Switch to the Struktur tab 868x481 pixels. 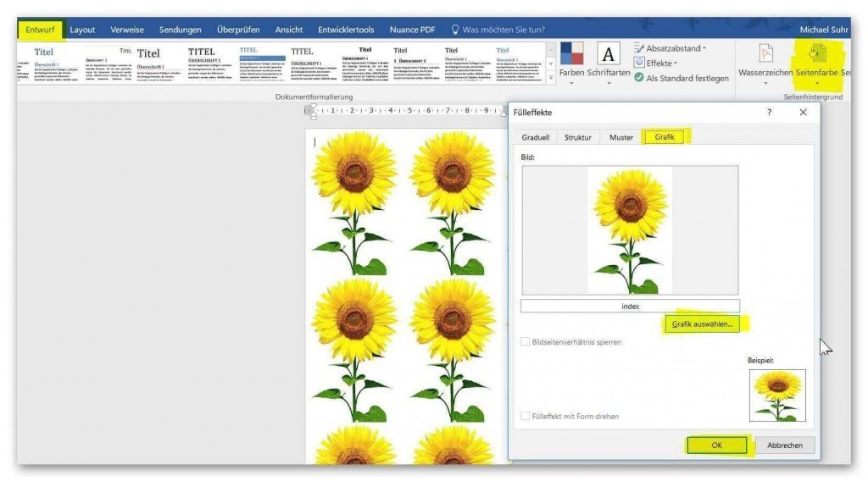click(578, 137)
